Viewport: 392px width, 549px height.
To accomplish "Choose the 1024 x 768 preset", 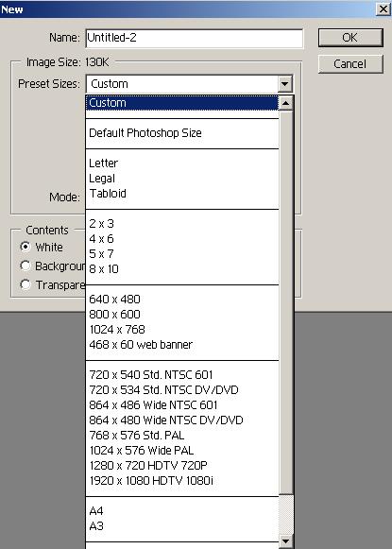I will click(x=182, y=330).
